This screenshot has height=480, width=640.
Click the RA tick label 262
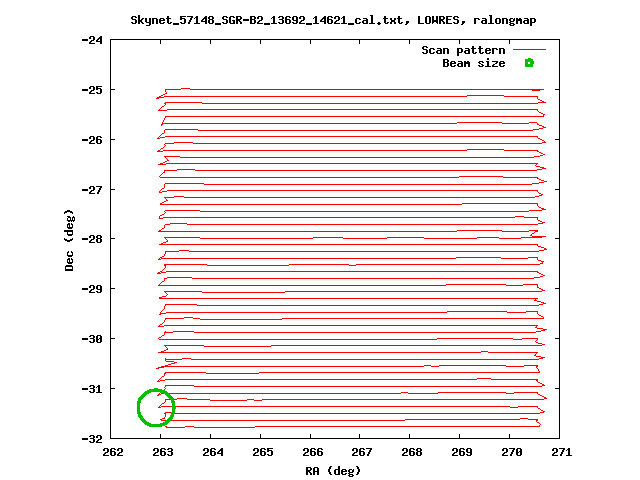(113, 452)
